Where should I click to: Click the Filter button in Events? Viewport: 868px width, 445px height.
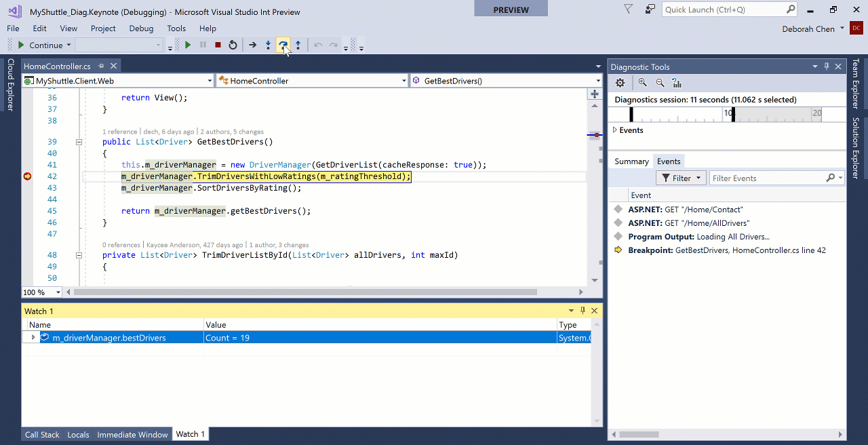[x=680, y=178]
